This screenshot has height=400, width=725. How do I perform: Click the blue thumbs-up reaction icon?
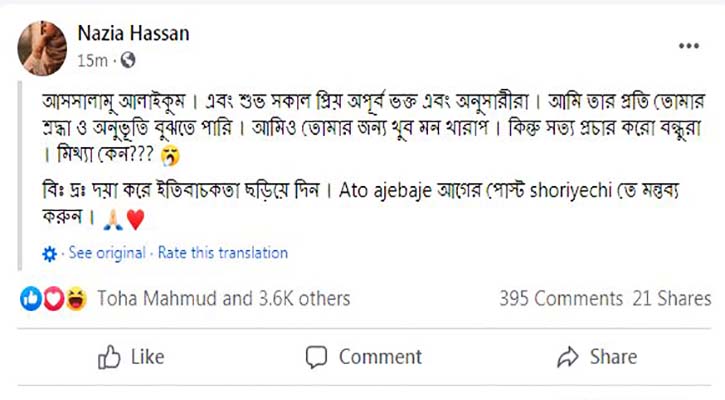(x=32, y=298)
